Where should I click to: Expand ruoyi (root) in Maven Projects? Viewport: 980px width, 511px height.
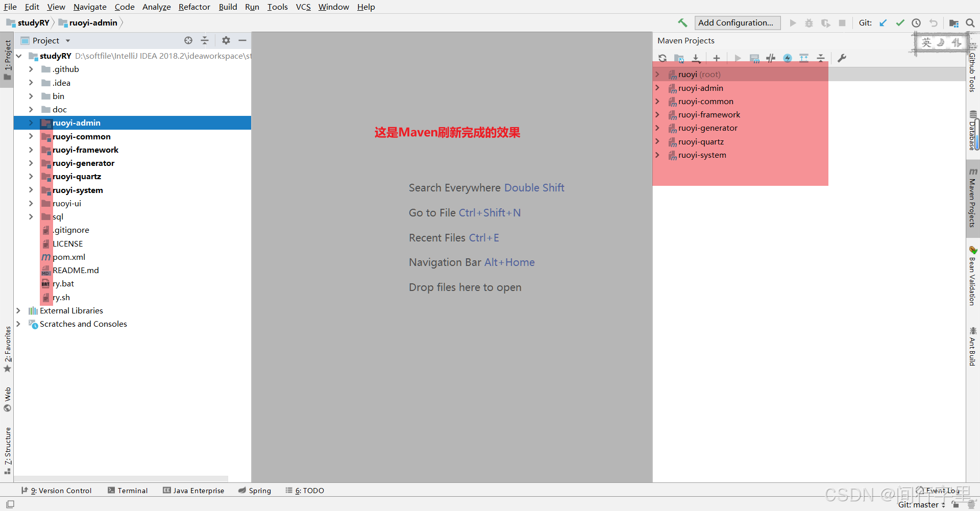point(658,75)
